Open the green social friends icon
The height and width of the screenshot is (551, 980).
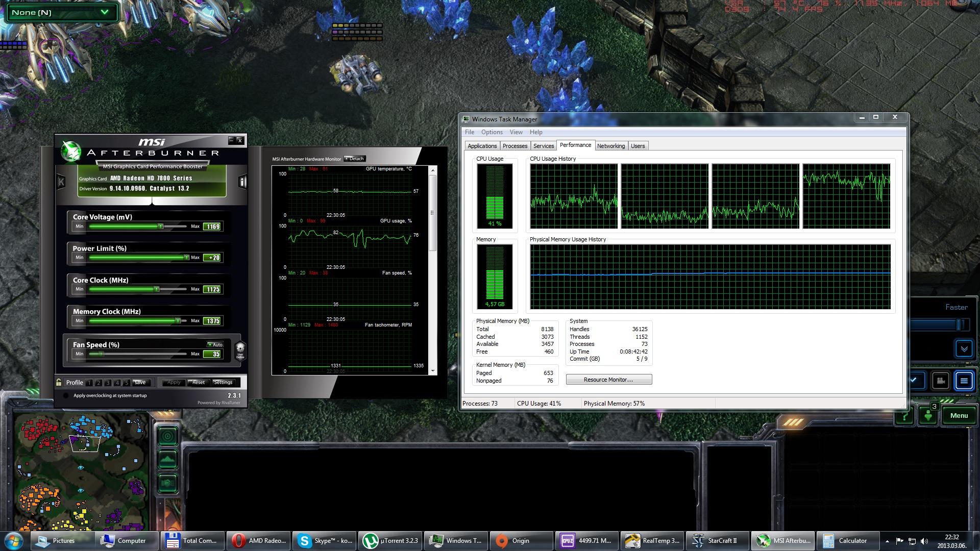pyautogui.click(x=928, y=415)
